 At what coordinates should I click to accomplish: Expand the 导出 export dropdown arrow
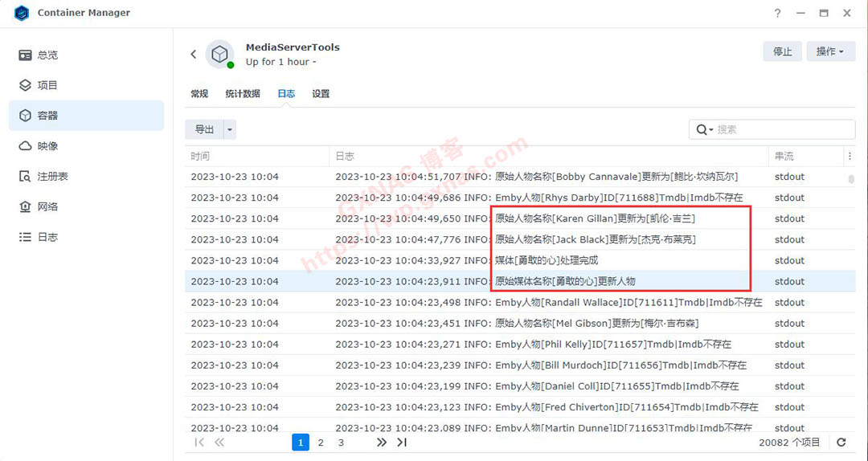(x=231, y=129)
